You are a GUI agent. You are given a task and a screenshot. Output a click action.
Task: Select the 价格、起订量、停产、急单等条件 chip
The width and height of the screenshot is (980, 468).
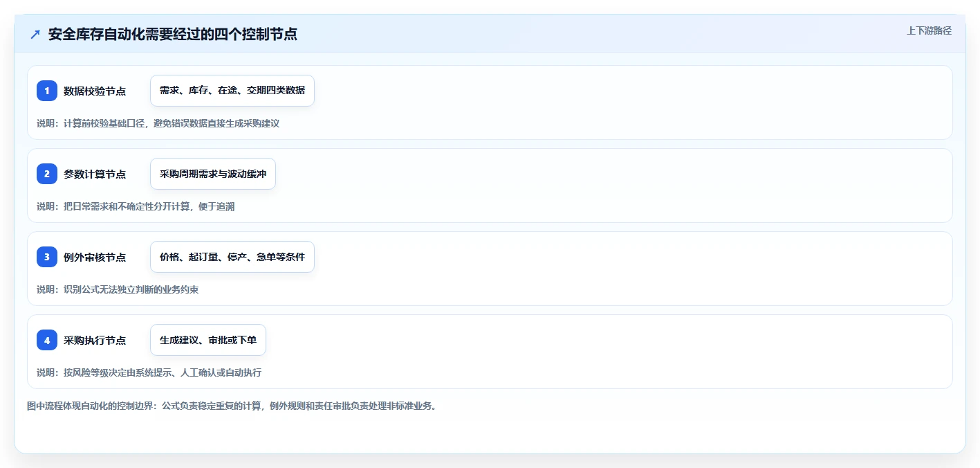232,257
